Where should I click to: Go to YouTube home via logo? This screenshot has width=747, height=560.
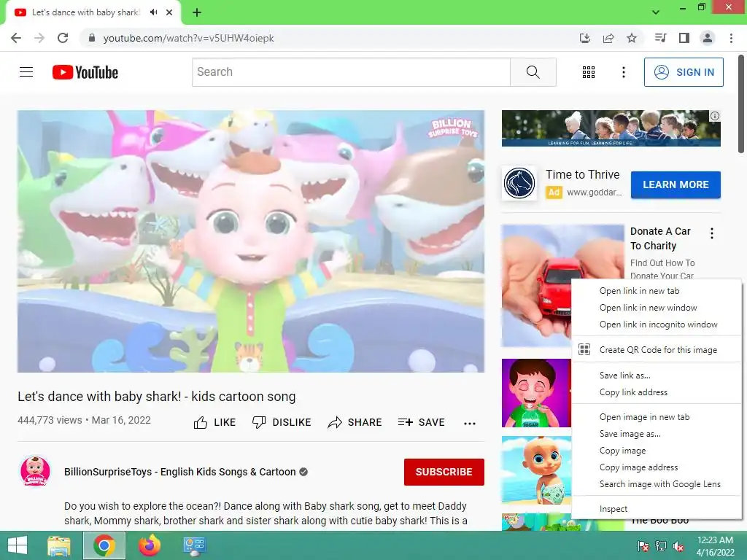click(x=85, y=72)
